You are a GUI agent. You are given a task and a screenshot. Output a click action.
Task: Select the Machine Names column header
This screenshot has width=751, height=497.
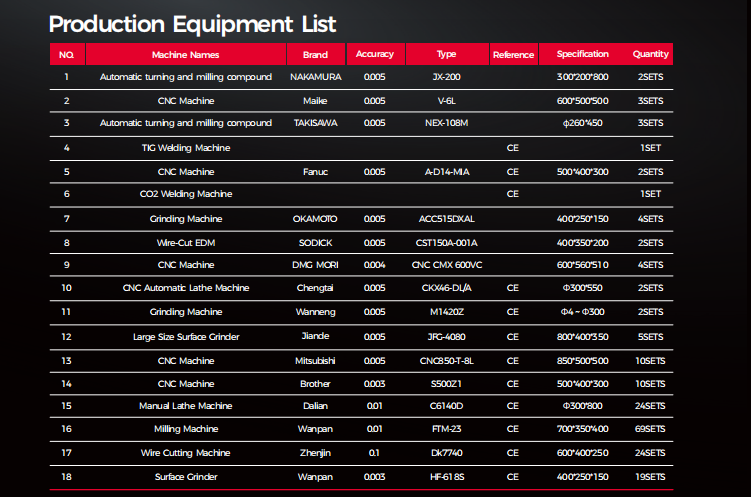coord(185,54)
